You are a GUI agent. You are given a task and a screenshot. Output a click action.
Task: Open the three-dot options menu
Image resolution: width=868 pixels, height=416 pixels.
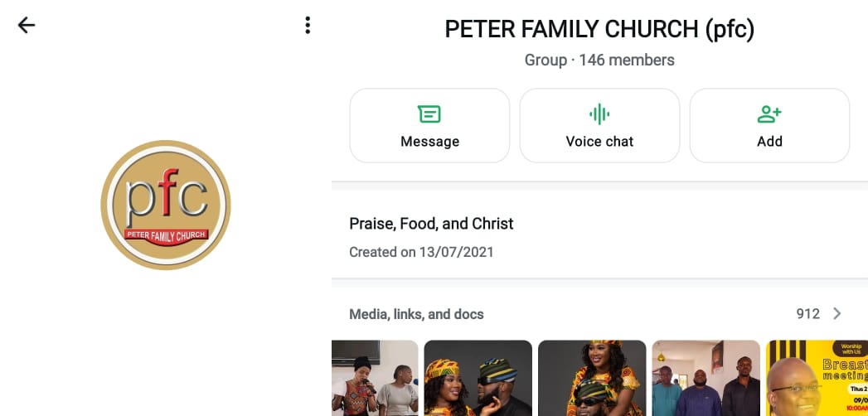[x=308, y=26]
